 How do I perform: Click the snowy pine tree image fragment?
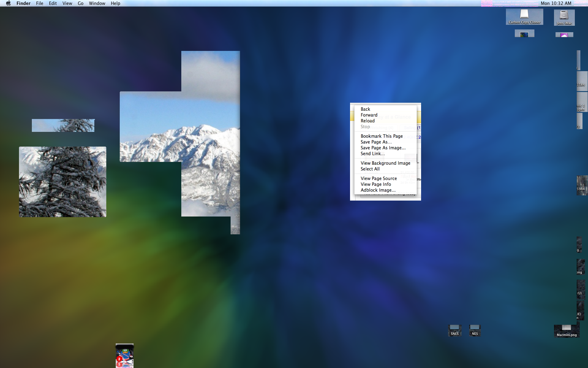coord(63,182)
